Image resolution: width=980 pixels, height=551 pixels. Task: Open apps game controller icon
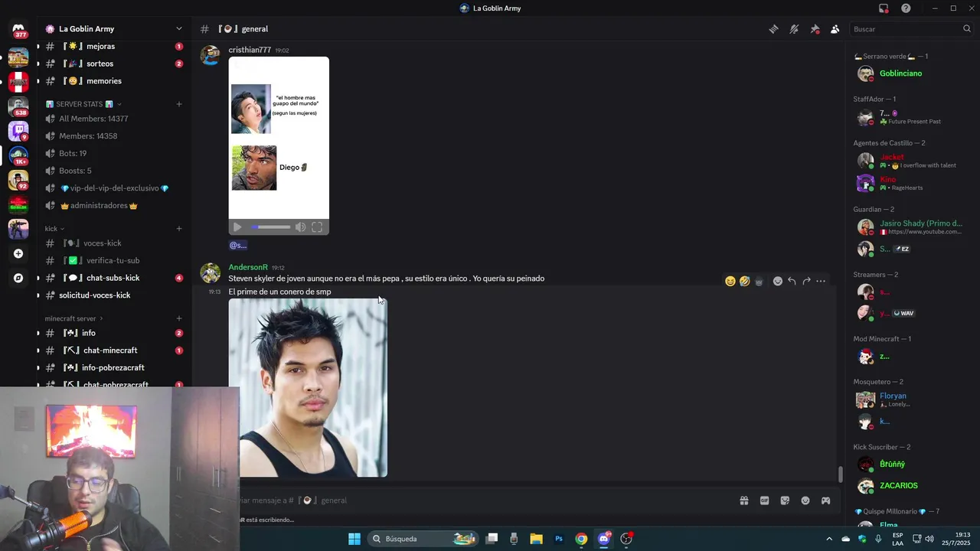click(825, 500)
